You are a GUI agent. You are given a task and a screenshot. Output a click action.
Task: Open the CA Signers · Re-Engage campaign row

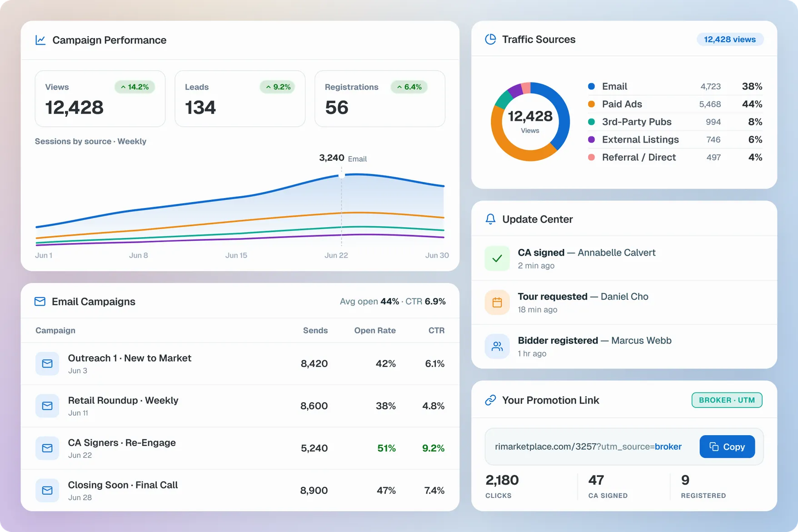(240, 448)
